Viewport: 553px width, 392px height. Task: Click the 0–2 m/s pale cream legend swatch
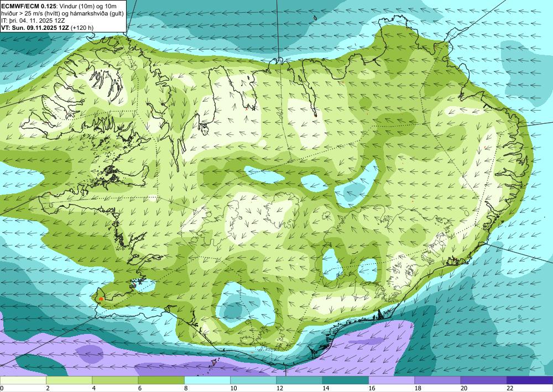[x=23, y=380]
